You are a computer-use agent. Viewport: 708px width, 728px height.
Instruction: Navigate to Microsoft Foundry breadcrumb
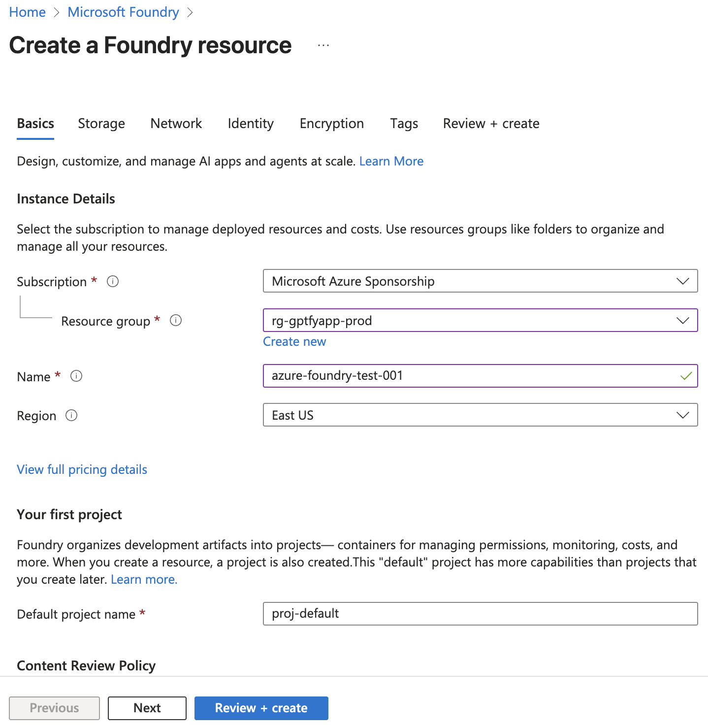pyautogui.click(x=123, y=12)
